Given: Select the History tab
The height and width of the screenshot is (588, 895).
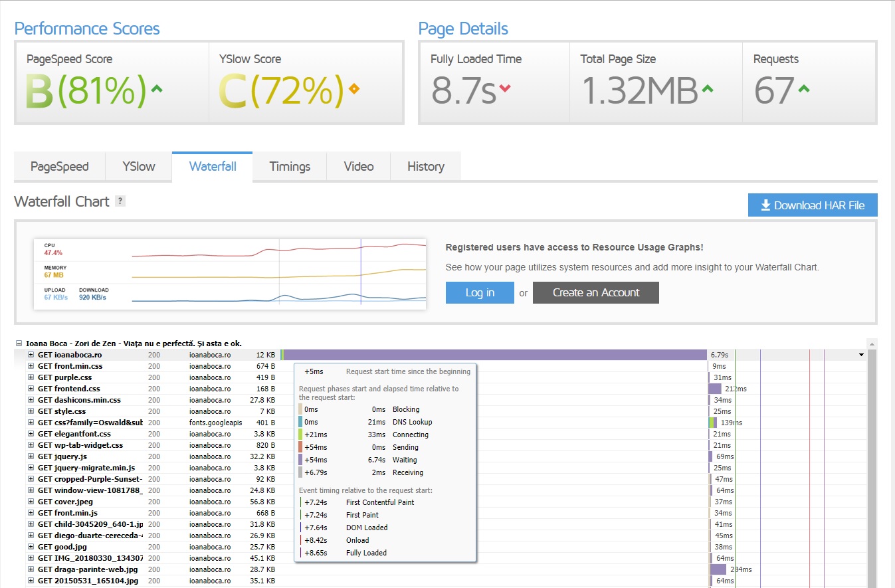Looking at the screenshot, I should 425,167.
